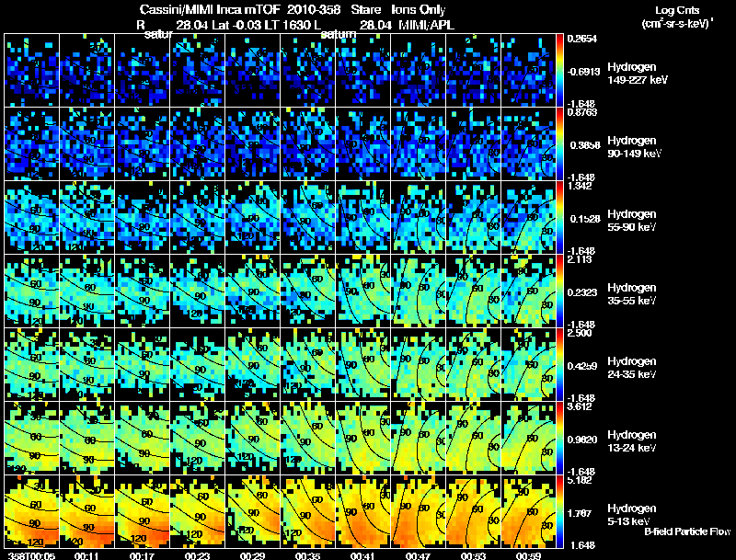This screenshot has height=560, width=736.
Task: Click the colorbar maximum value '3.612'
Action: click(580, 406)
